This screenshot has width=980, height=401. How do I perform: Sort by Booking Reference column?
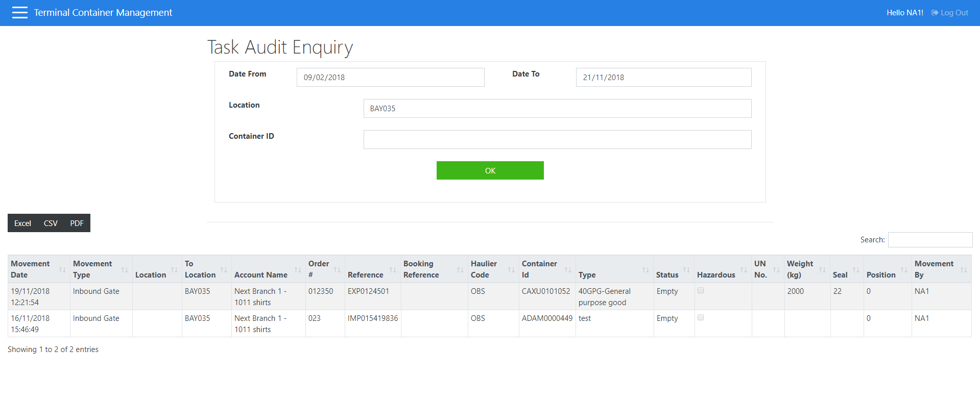pyautogui.click(x=435, y=269)
